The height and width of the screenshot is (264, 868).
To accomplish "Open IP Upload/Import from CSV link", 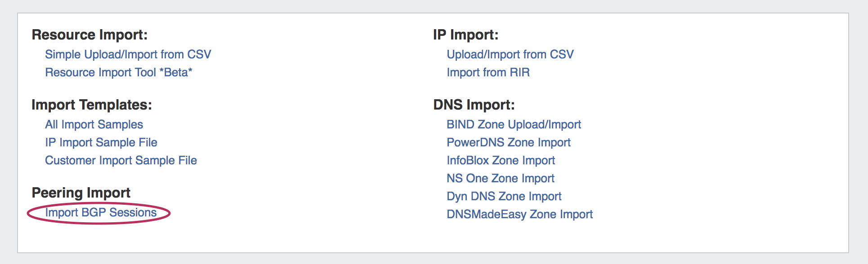I will point(510,54).
